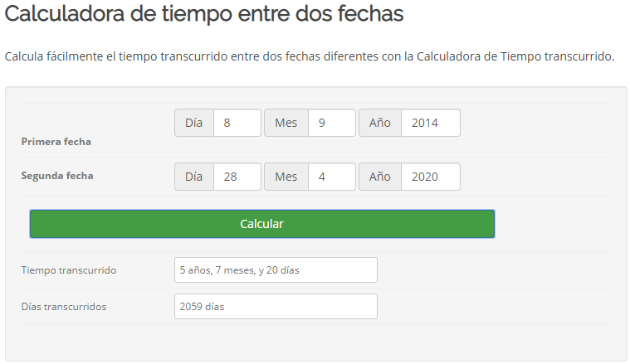This screenshot has height=364, width=630.
Task: Click the Día label in the Primera fecha row
Action: pos(194,123)
